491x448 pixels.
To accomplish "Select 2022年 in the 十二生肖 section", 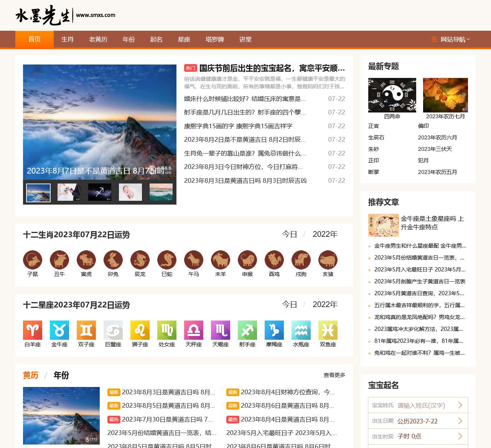I will click(x=325, y=234).
